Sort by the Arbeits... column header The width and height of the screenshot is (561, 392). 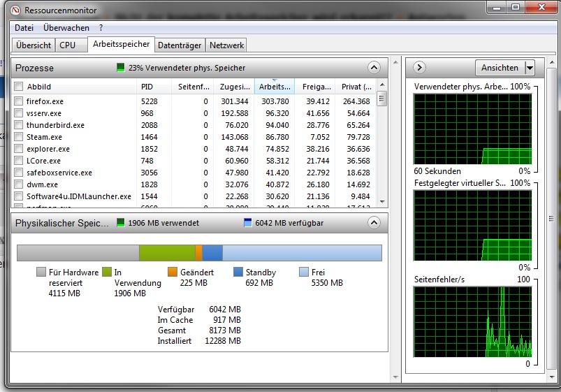[275, 86]
